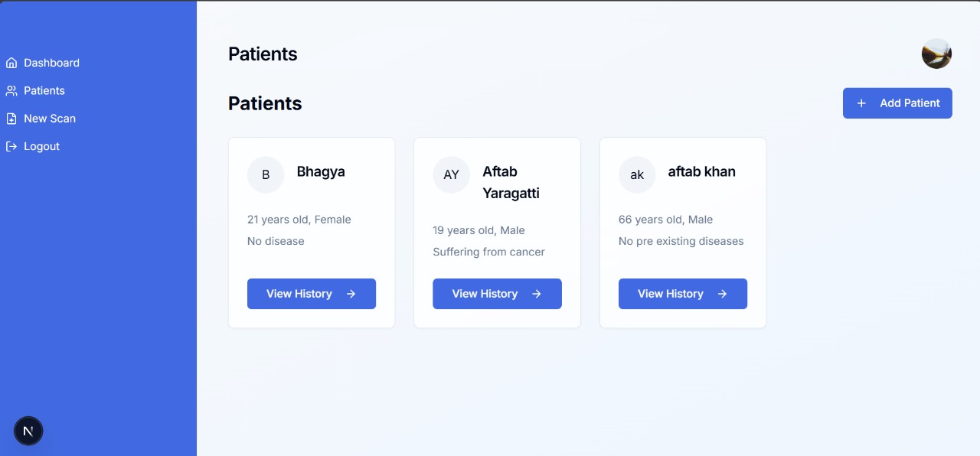The width and height of the screenshot is (980, 456).
Task: Open the user profile avatar photo
Action: 936,54
